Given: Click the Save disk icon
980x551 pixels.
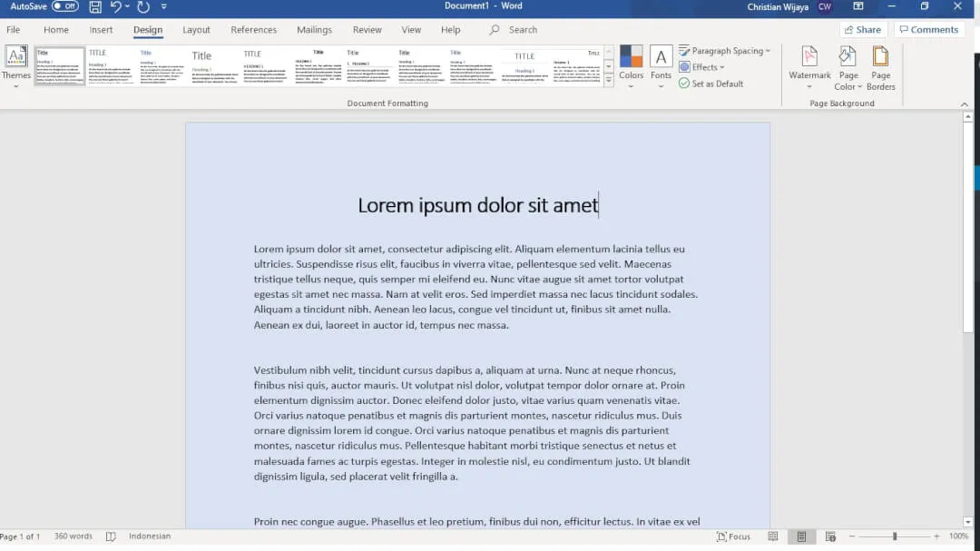Looking at the screenshot, I should pyautogui.click(x=95, y=7).
